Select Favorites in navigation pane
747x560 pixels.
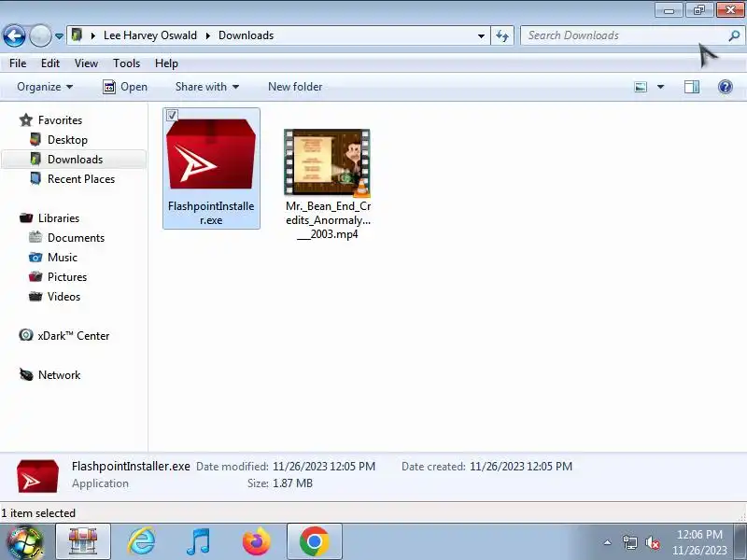tap(60, 120)
